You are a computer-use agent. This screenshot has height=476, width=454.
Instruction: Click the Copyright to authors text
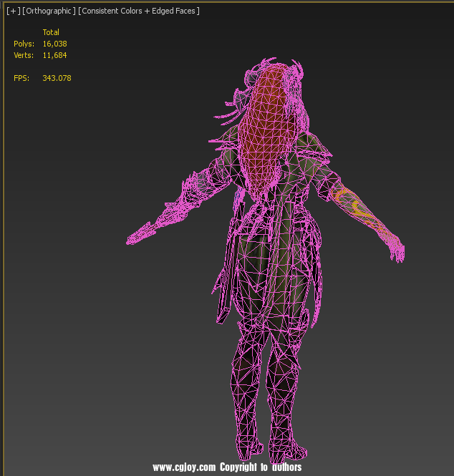(x=261, y=467)
